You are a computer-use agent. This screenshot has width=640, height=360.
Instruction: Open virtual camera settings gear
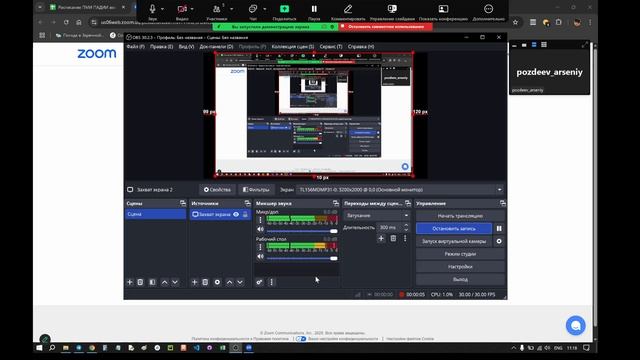pos(499,241)
